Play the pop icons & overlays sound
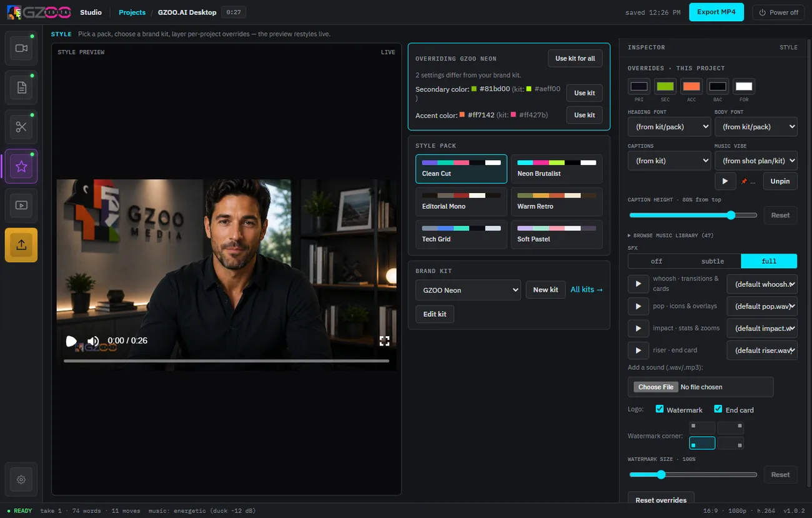The image size is (812, 518). pos(638,306)
